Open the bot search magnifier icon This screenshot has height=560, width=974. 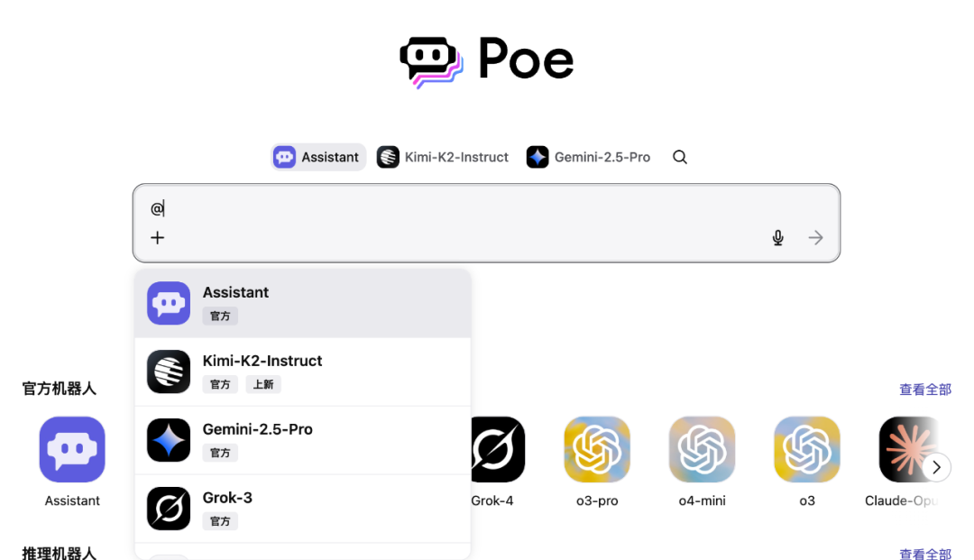click(x=680, y=157)
